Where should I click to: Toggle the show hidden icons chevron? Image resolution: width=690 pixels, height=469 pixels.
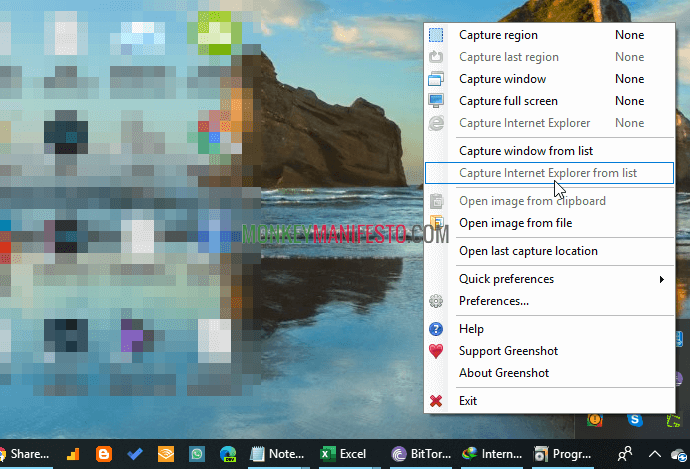[654, 454]
